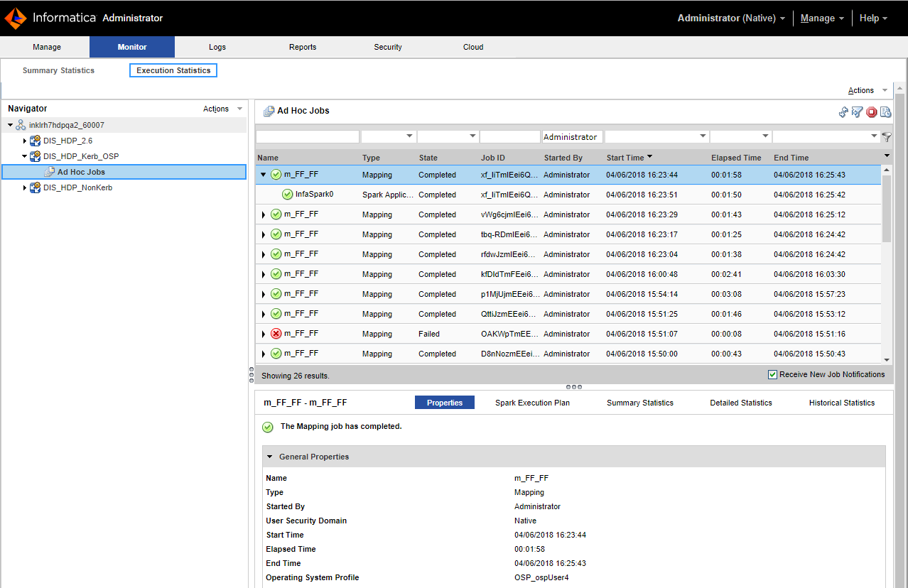Click the service icon next to DIS_HDP_2.6
This screenshot has height=588, width=908.
pyautogui.click(x=35, y=141)
